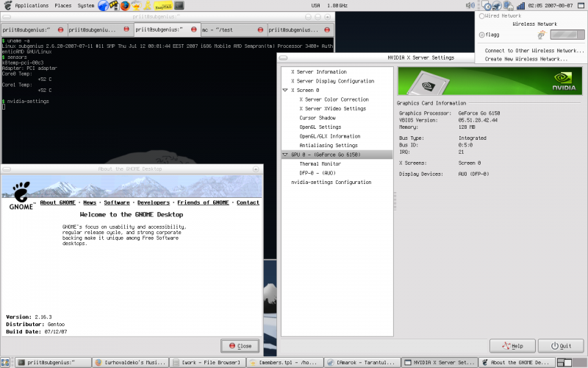The width and height of the screenshot is (588, 368).
Task: Open the Contact link in About GNOME
Action: click(248, 202)
